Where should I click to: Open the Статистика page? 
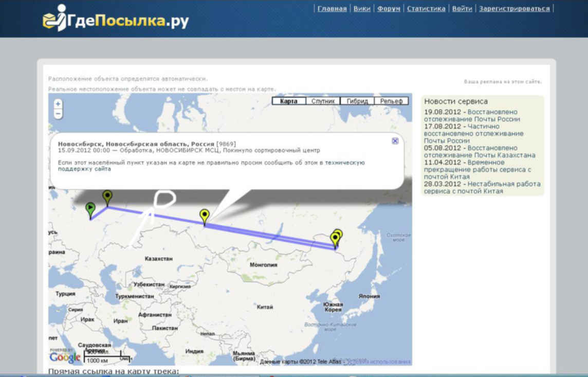[426, 9]
